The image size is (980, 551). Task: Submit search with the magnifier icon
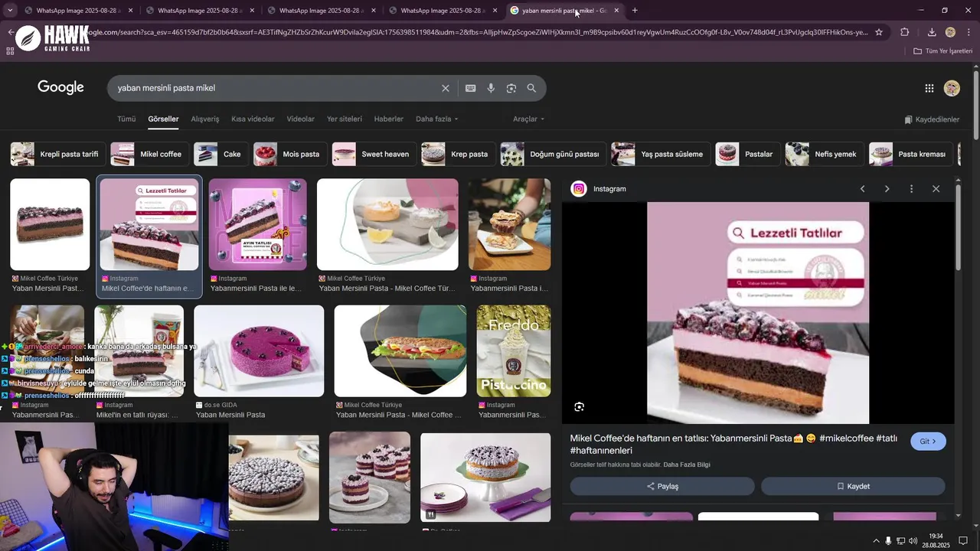pyautogui.click(x=531, y=88)
